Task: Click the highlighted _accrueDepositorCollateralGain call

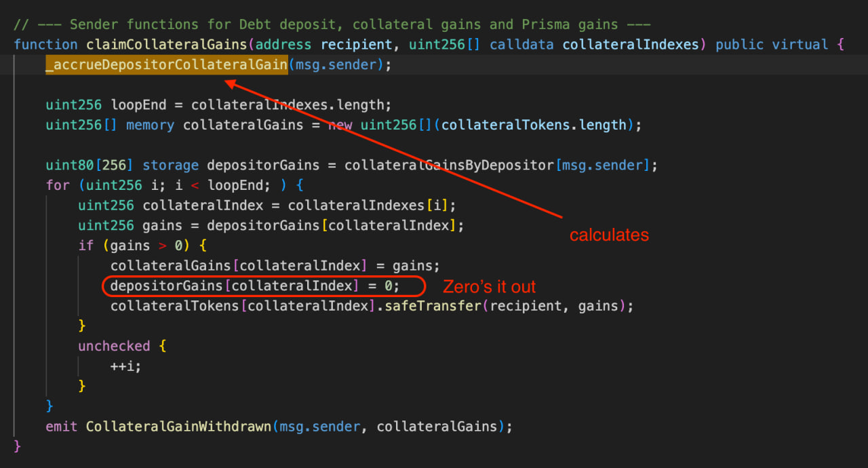Action: [x=166, y=65]
